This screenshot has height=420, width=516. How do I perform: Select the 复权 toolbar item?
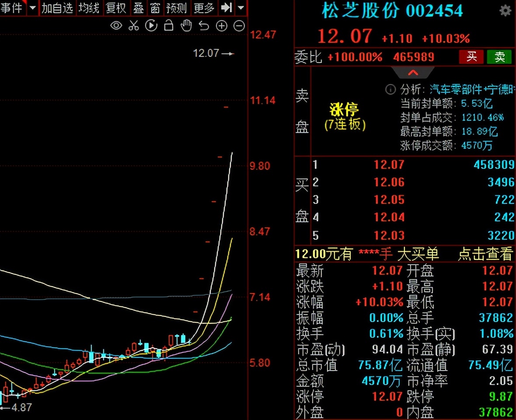click(116, 7)
